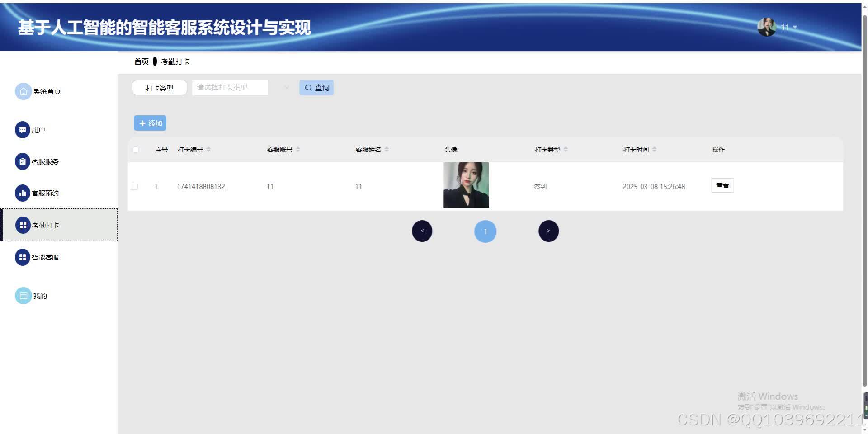The width and height of the screenshot is (868, 434).
Task: Expand sort options on 客服账号 column
Action: coord(298,149)
